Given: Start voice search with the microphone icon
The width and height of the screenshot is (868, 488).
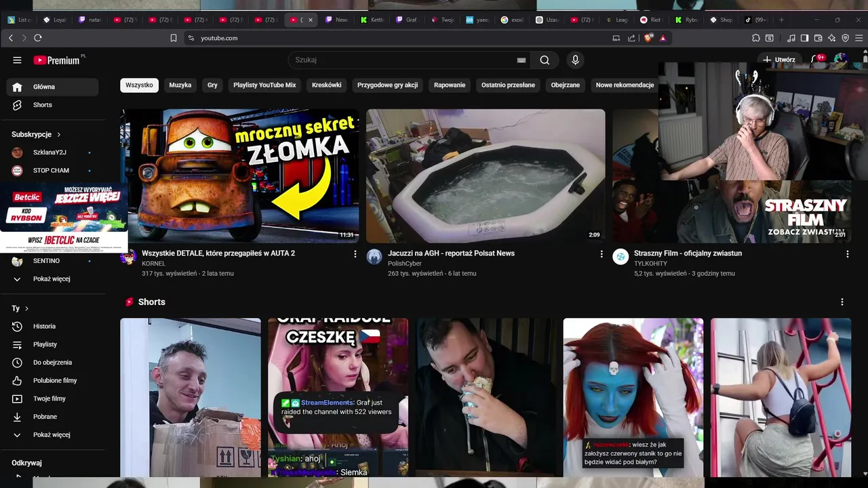Looking at the screenshot, I should pos(575,60).
